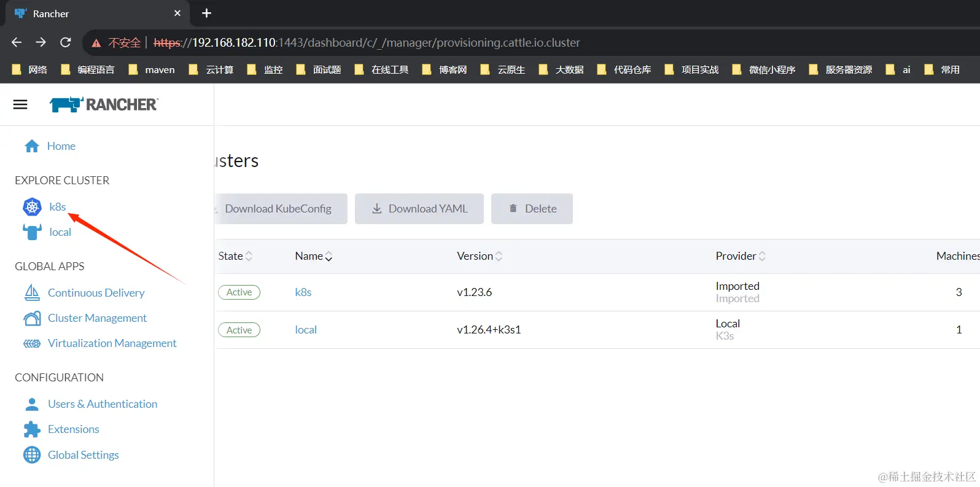Open the 常用 bookmark folder
This screenshot has width=980, height=487.
(942, 69)
